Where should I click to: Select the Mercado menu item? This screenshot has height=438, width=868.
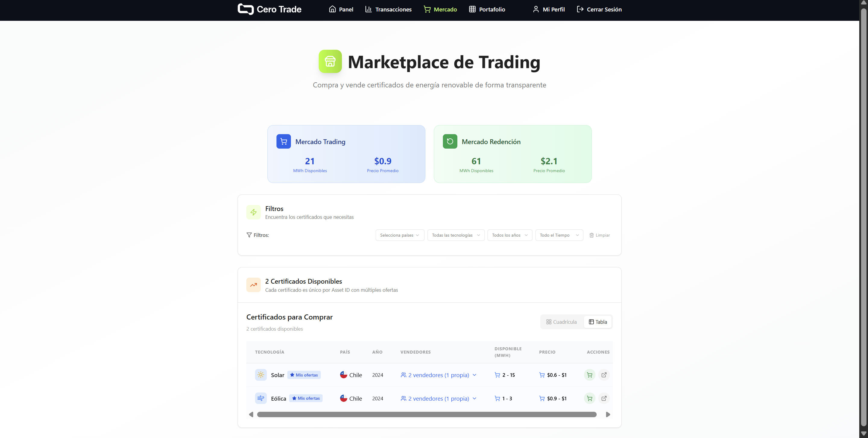pyautogui.click(x=440, y=9)
